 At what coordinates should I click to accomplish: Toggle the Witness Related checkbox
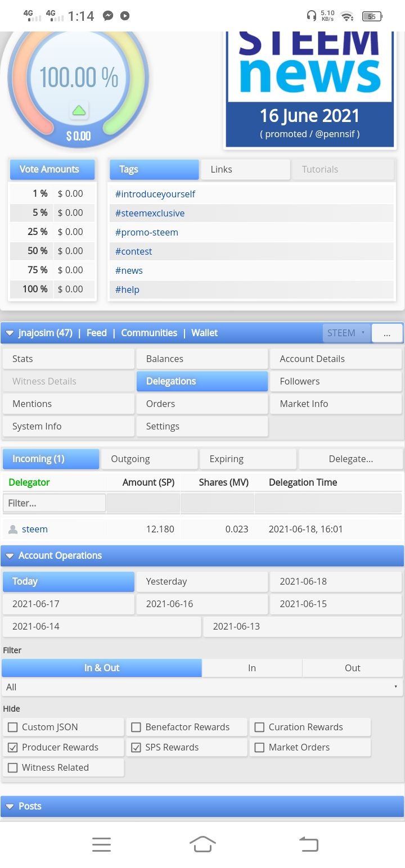point(12,767)
